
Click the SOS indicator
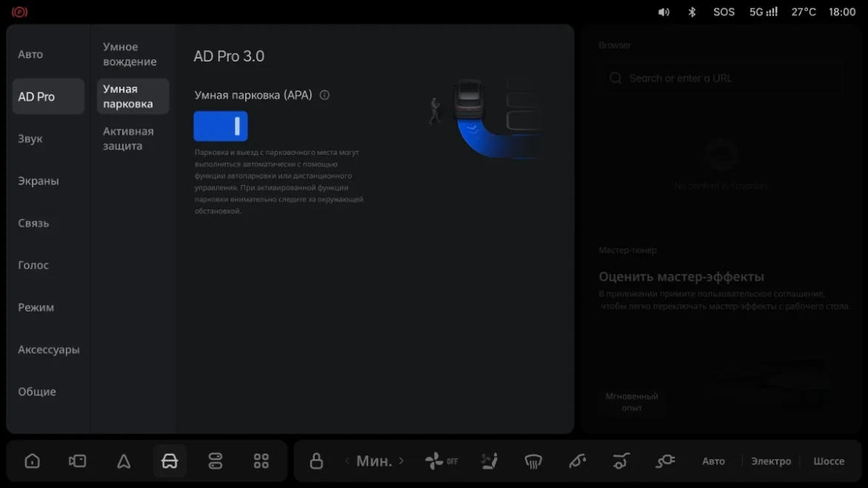(x=724, y=12)
